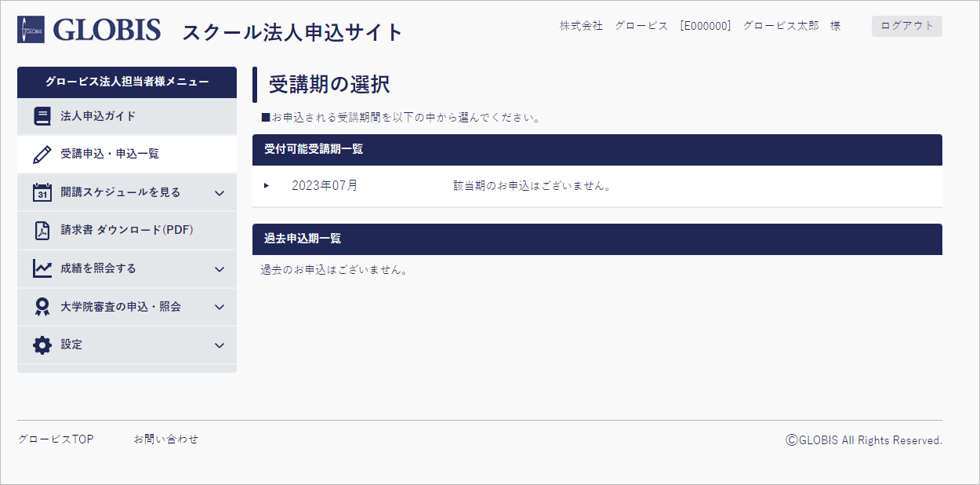980x485 pixels.
Task: Click the gear icon beside 設定
Action: coord(42,345)
